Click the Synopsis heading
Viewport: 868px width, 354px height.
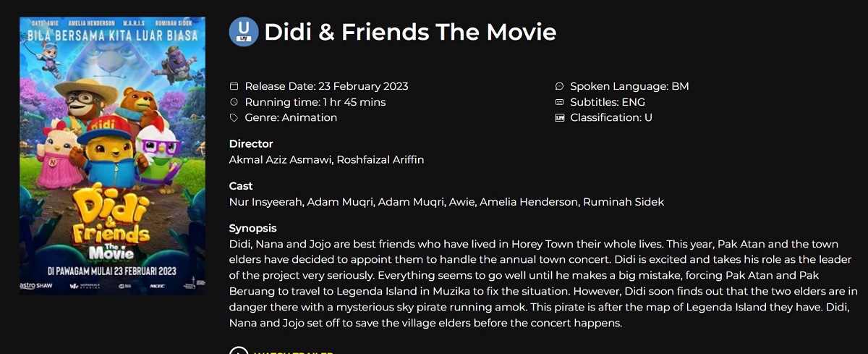(253, 228)
